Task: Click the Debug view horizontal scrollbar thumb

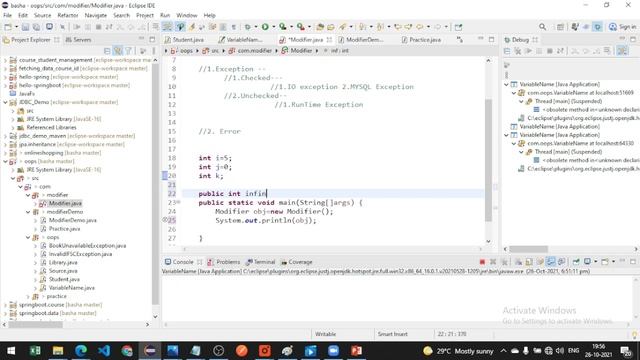Action: click(528, 249)
